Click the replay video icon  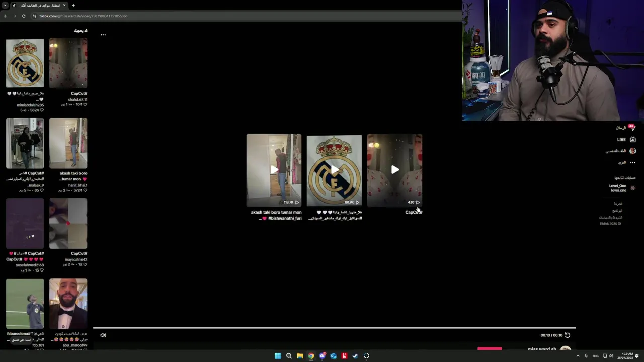tap(568, 335)
